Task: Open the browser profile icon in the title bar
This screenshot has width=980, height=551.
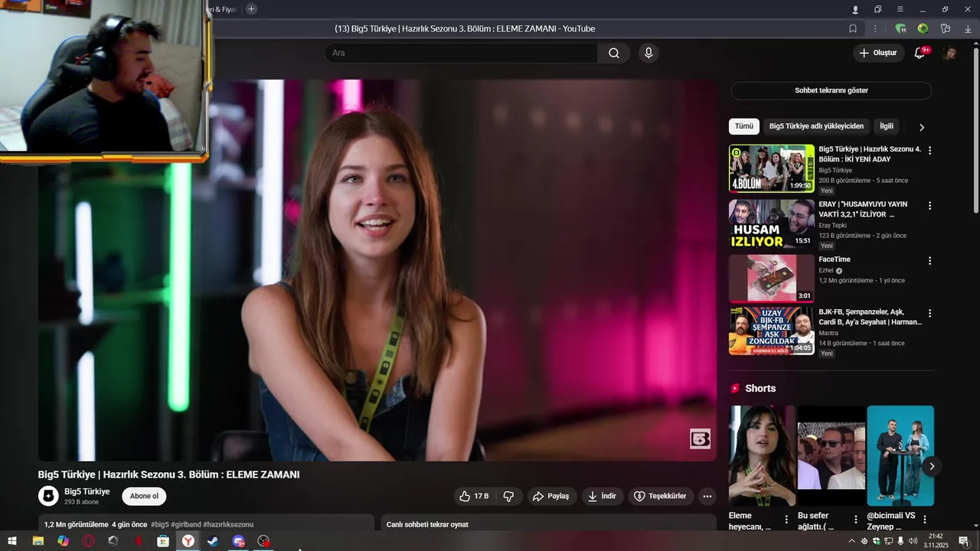Action: click(855, 9)
